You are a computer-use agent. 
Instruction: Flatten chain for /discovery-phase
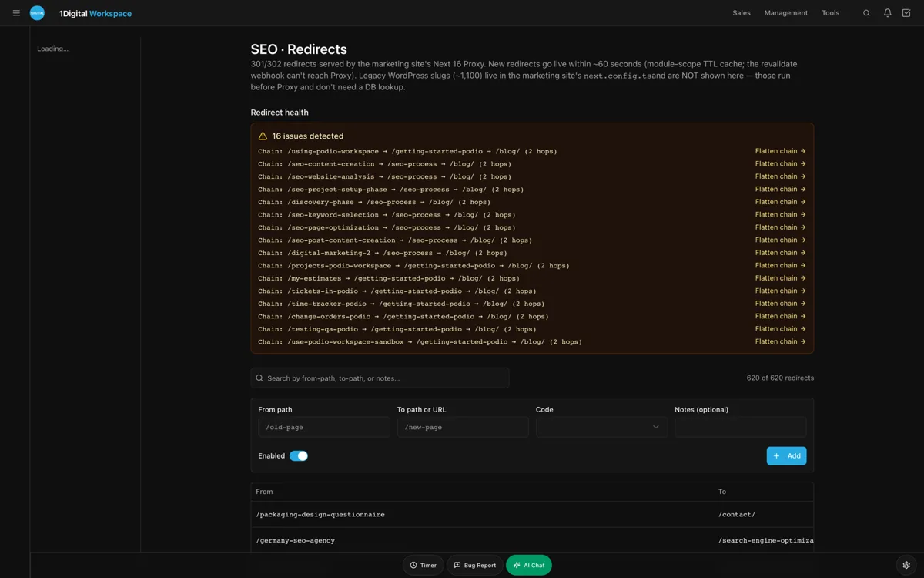[x=780, y=202]
